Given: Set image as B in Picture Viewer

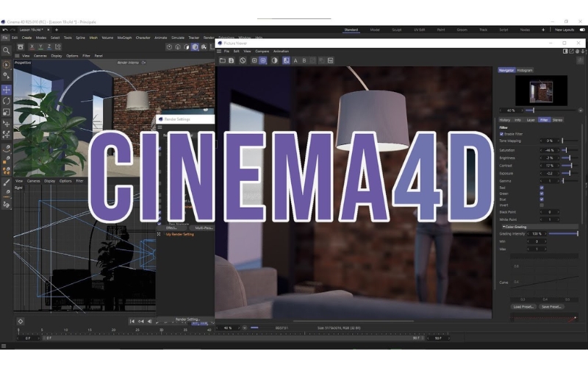Looking at the screenshot, I should (304, 60).
